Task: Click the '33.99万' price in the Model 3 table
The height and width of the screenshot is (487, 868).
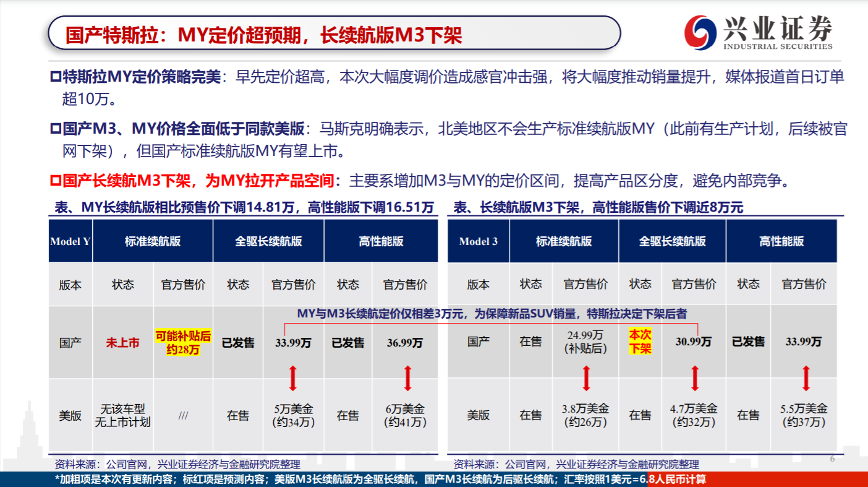Action: point(804,342)
